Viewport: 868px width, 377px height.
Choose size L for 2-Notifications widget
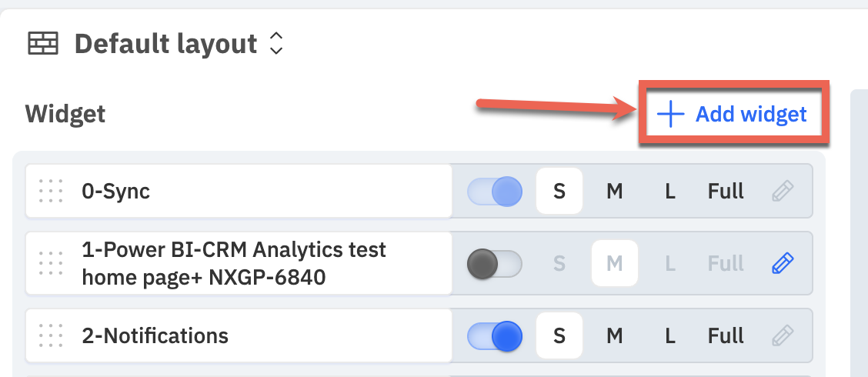coord(669,336)
